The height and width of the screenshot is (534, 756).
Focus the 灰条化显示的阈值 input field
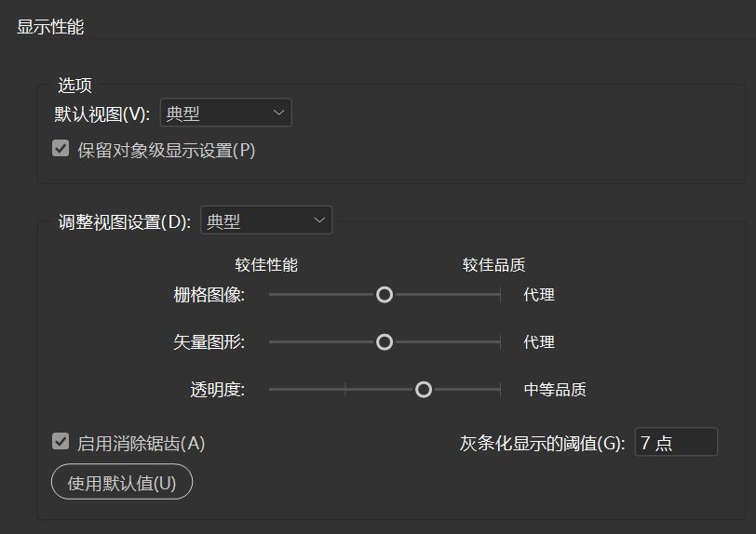(x=675, y=443)
